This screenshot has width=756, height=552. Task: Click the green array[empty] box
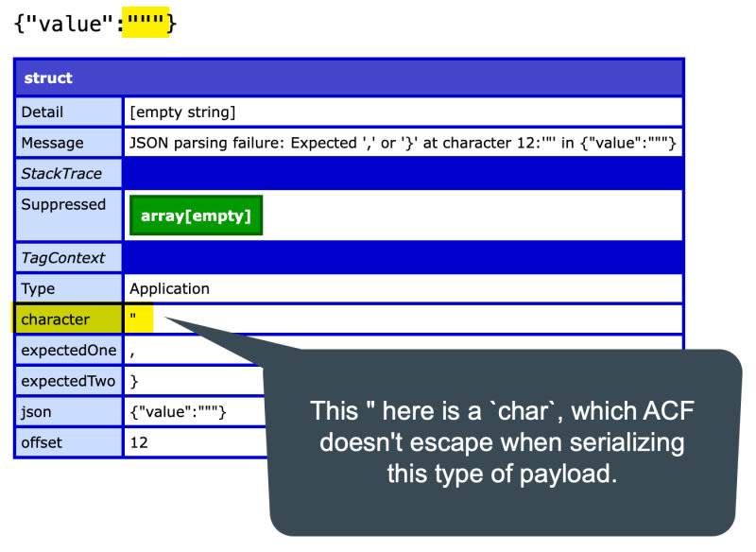[196, 216]
